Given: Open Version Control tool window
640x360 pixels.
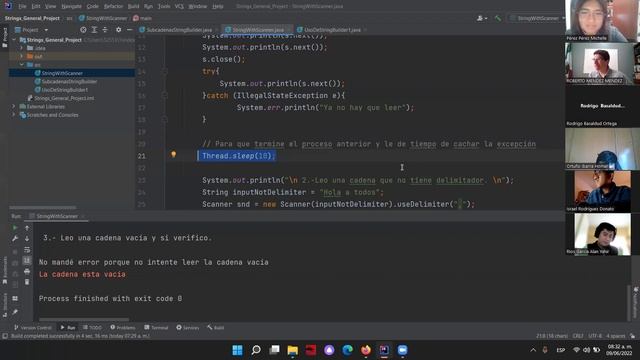Looking at the screenshot, I should [x=33, y=328].
